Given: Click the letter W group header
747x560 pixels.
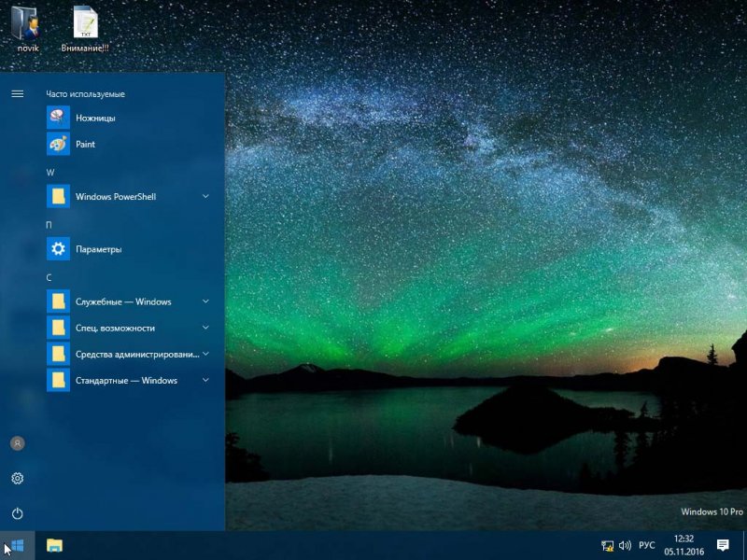Looking at the screenshot, I should click(50, 173).
